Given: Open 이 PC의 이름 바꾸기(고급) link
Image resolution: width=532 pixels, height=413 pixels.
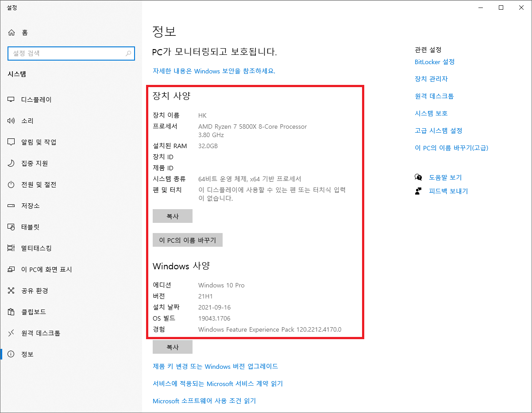Looking at the screenshot, I should [451, 148].
